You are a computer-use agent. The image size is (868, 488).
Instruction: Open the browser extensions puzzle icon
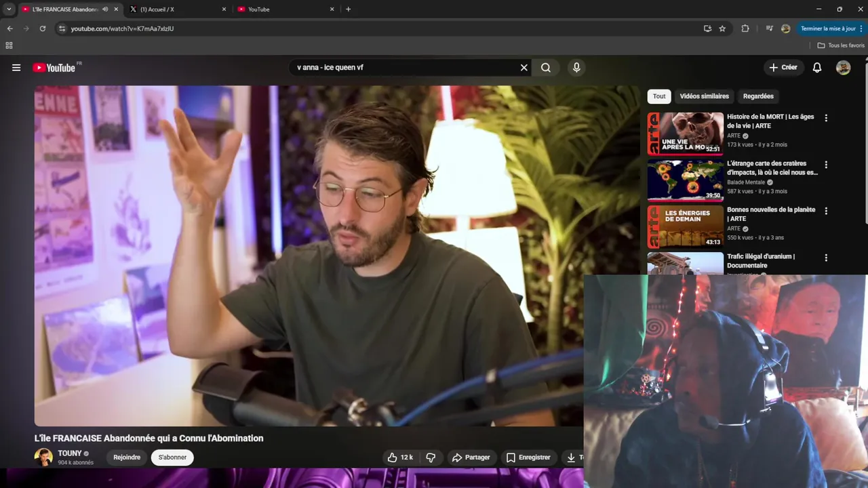point(745,28)
